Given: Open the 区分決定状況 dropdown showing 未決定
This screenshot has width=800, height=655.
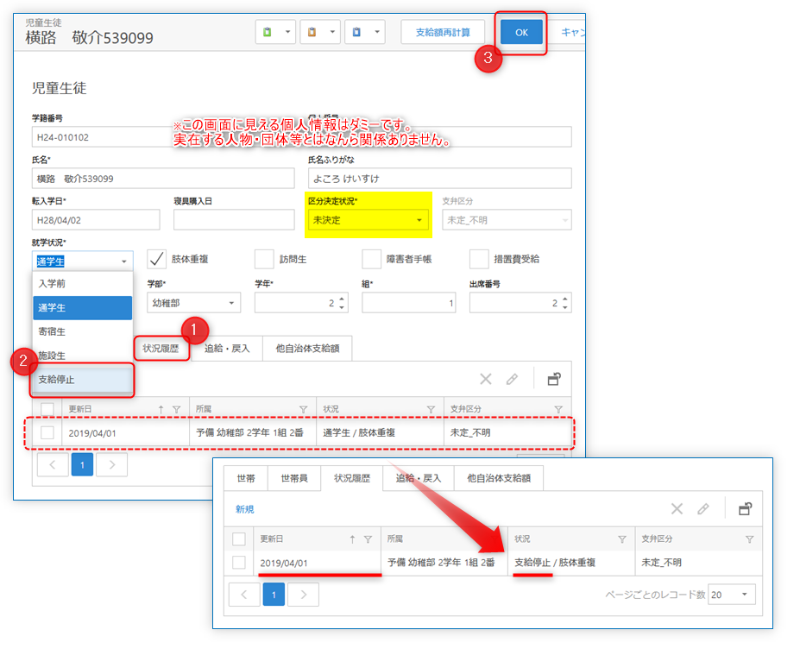Looking at the screenshot, I should (x=368, y=220).
